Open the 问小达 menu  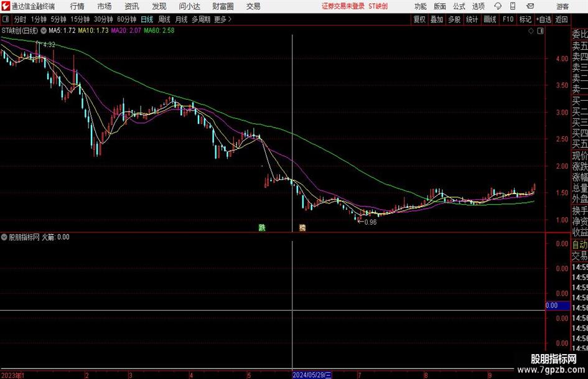point(189,6)
